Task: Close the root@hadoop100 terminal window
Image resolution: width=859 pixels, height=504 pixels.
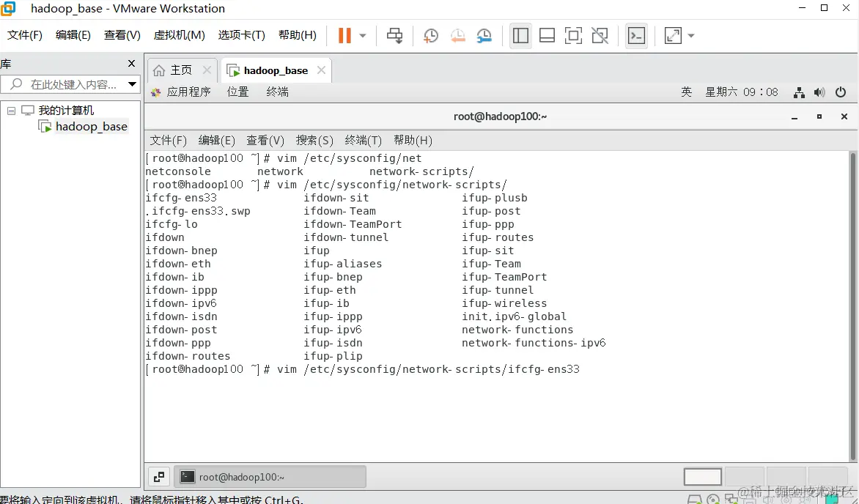Action: pyautogui.click(x=844, y=116)
